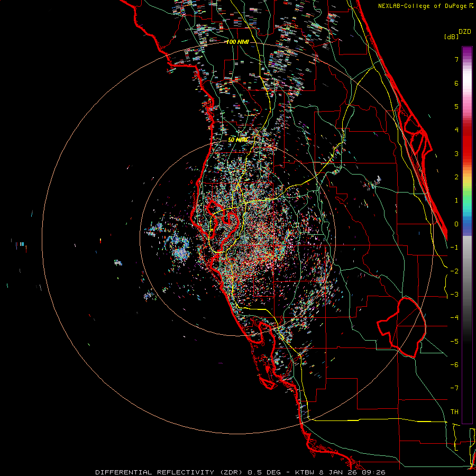Click the 7 value on color scale

(456, 59)
